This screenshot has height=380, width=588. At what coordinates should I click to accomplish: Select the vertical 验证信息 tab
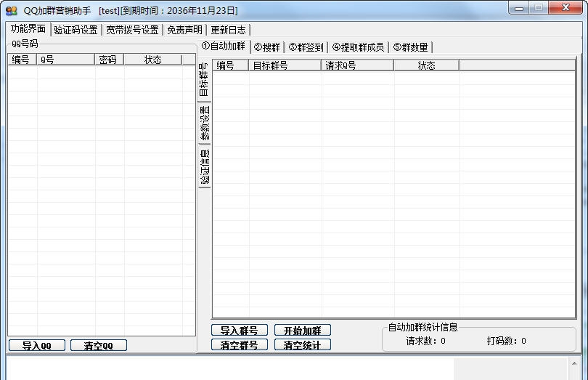[x=205, y=166]
